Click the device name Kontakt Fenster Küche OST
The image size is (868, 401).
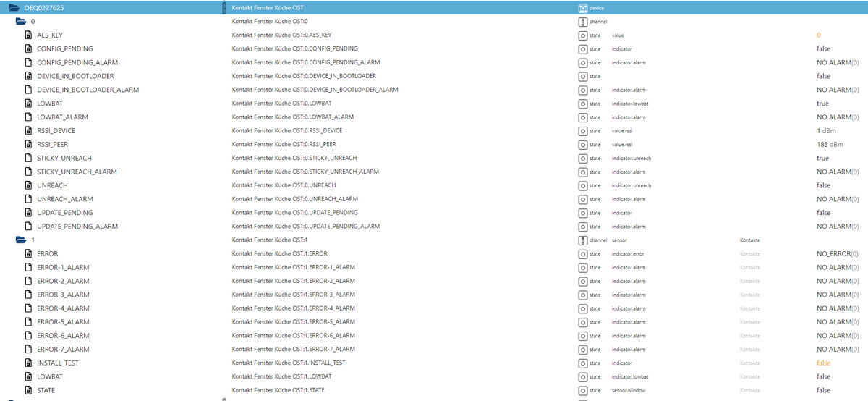267,7
